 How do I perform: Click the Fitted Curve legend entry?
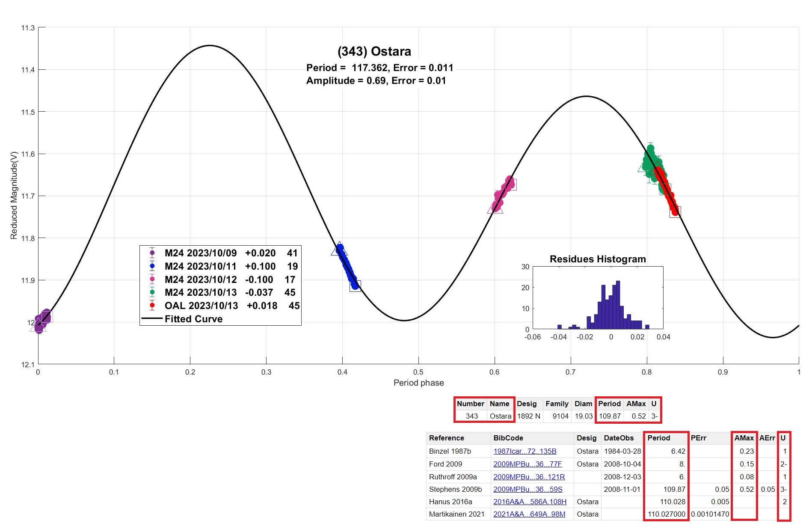pos(182,319)
